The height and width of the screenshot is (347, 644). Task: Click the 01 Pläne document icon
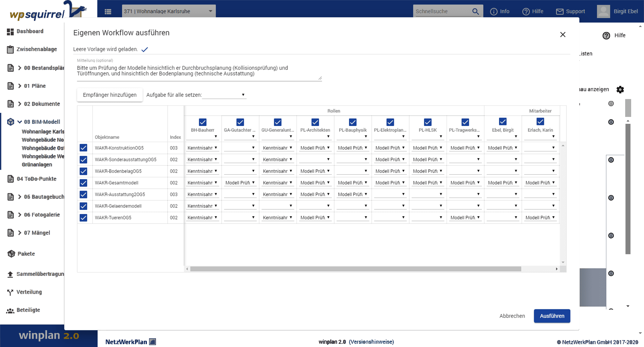tap(11, 86)
